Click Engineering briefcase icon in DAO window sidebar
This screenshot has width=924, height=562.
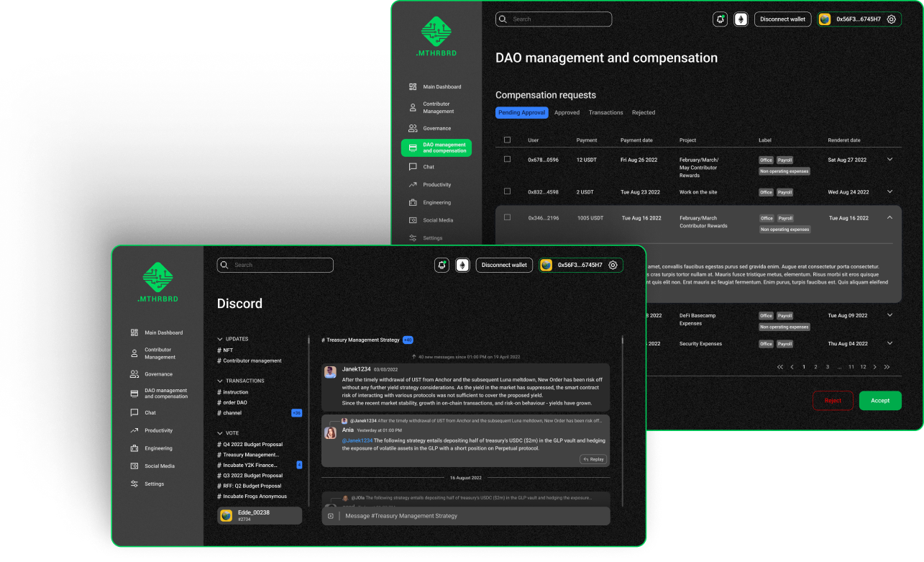(x=413, y=202)
